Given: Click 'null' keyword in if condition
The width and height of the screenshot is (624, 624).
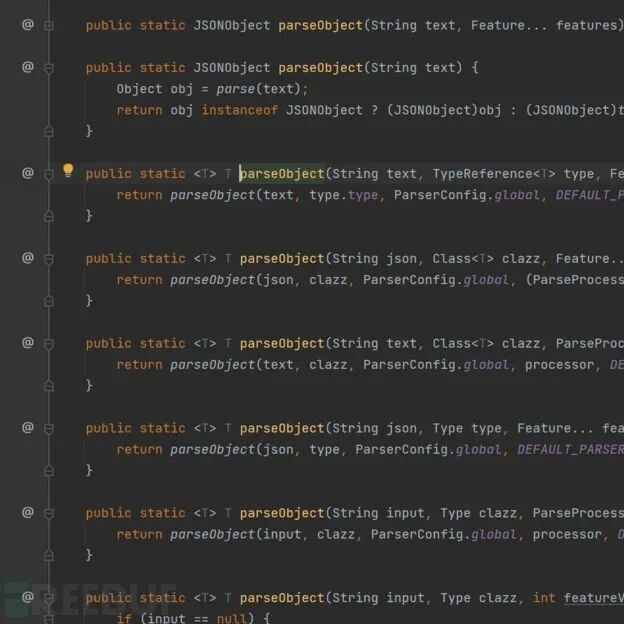Looking at the screenshot, I should (232, 618).
